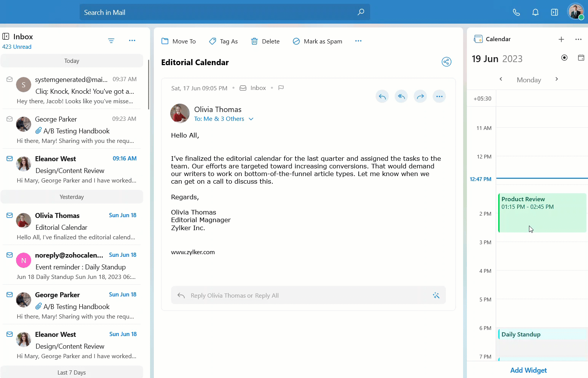Collapse the Yesterday group header
Screen dimensions: 588x378
tap(72, 197)
